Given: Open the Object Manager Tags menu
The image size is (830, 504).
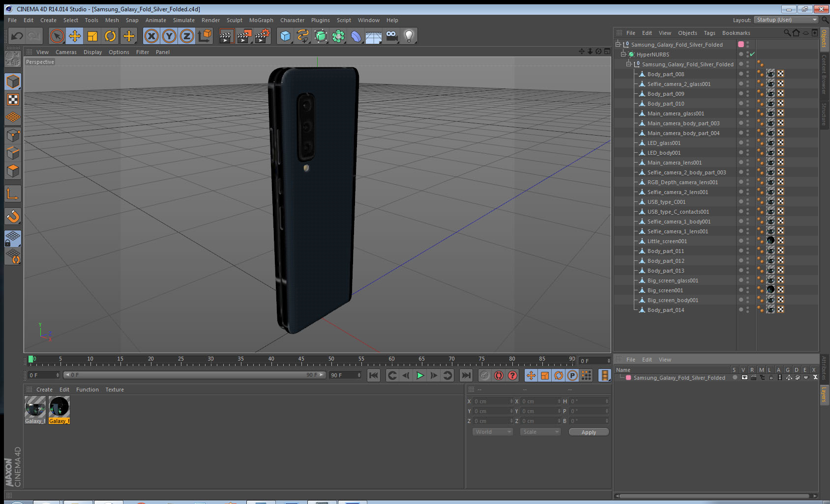Looking at the screenshot, I should point(709,33).
